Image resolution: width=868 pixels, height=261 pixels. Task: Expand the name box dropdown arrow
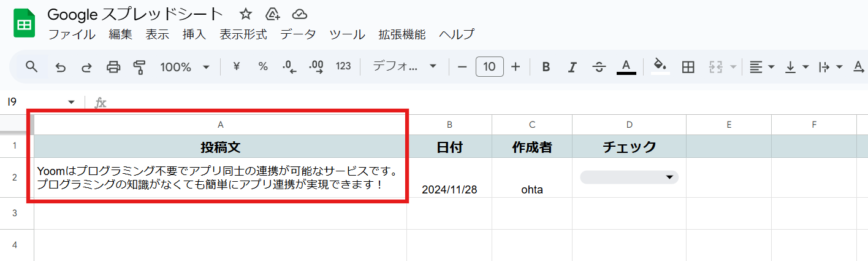pyautogui.click(x=72, y=102)
